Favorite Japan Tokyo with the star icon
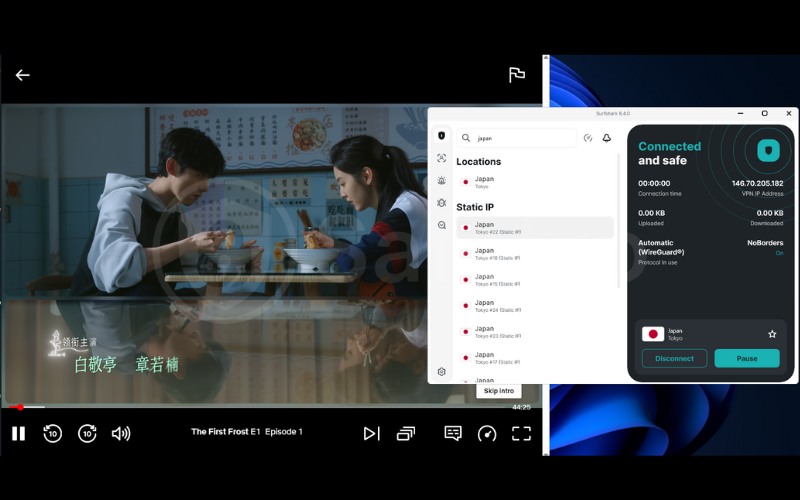The height and width of the screenshot is (500, 800). 772,334
